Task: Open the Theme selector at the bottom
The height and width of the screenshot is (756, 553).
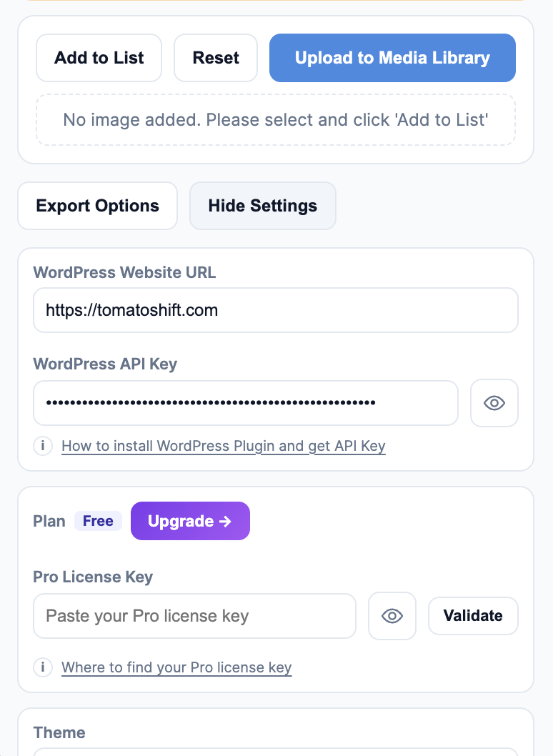Action: 276,754
